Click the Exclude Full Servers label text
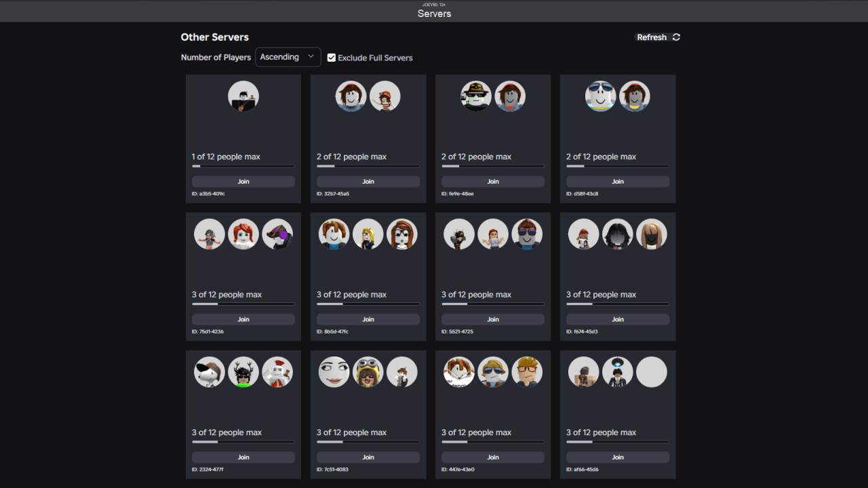868x488 pixels. click(375, 58)
